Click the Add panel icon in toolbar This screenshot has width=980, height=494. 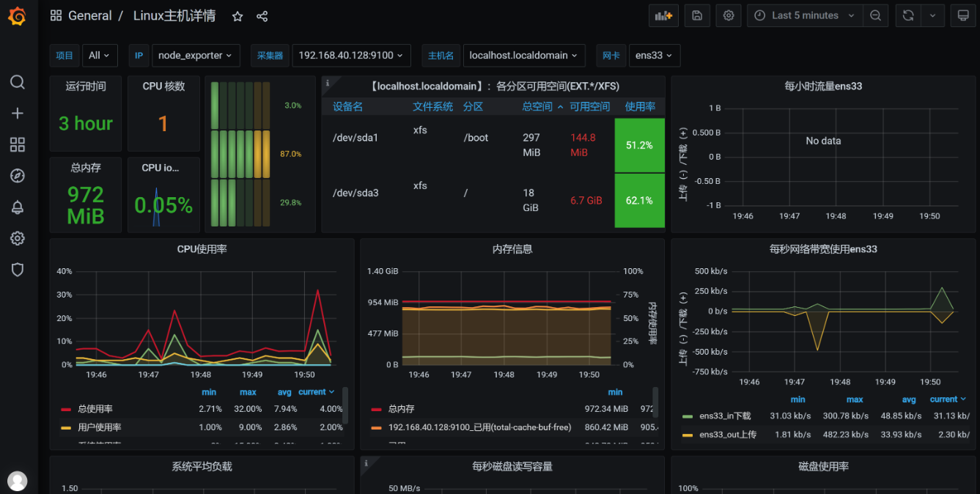pyautogui.click(x=663, y=15)
